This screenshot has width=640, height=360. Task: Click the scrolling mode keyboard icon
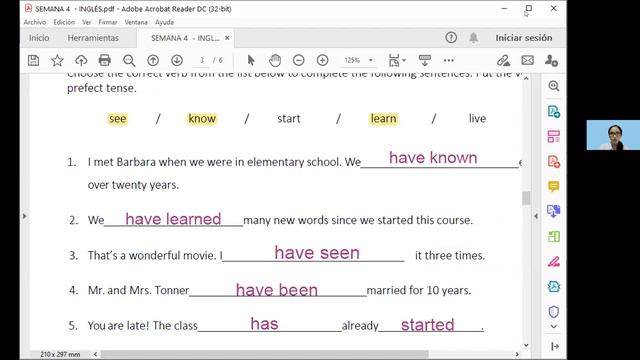coord(424,60)
